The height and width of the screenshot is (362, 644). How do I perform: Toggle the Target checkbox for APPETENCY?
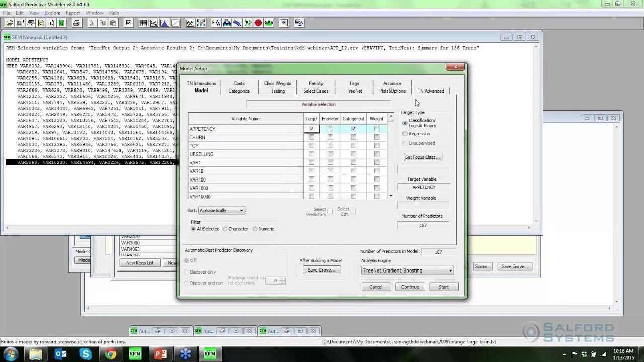[311, 129]
